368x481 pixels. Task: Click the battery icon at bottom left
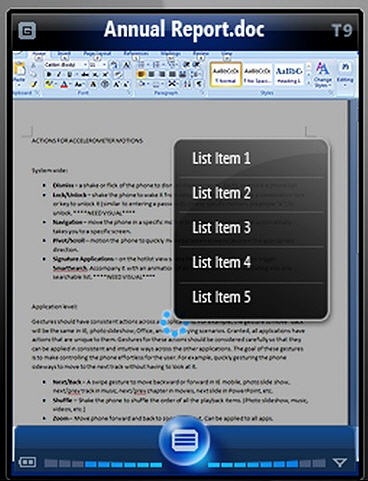pyautogui.click(x=27, y=462)
